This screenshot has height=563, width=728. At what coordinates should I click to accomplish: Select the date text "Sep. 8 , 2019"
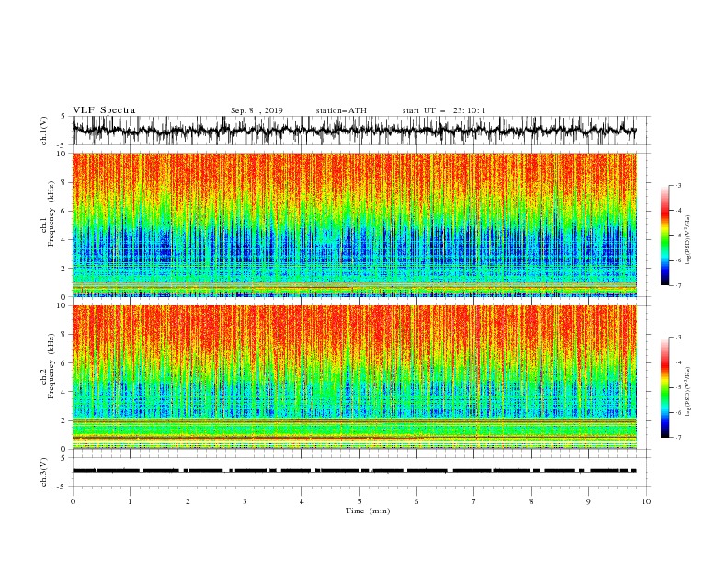pyautogui.click(x=256, y=110)
